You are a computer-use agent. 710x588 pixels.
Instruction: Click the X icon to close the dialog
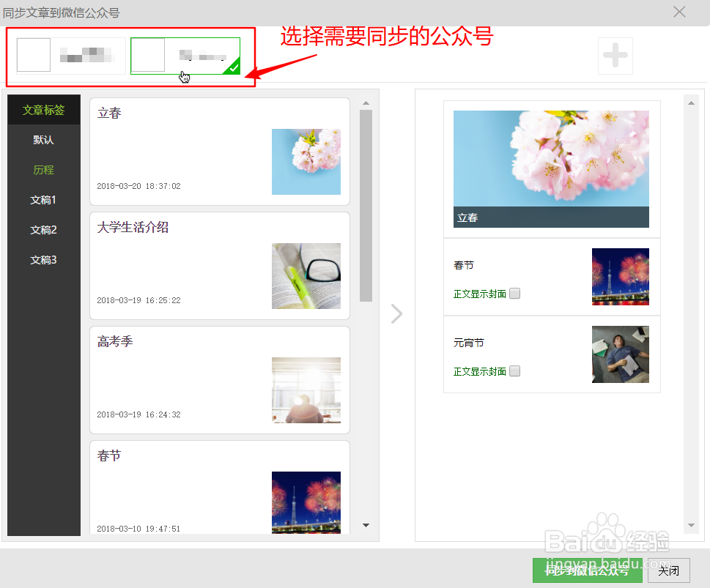(x=678, y=12)
